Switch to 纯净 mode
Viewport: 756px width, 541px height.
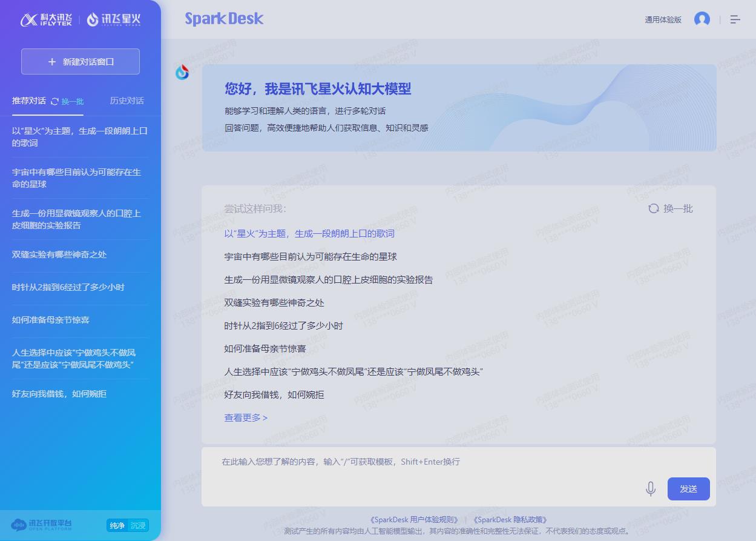[117, 525]
